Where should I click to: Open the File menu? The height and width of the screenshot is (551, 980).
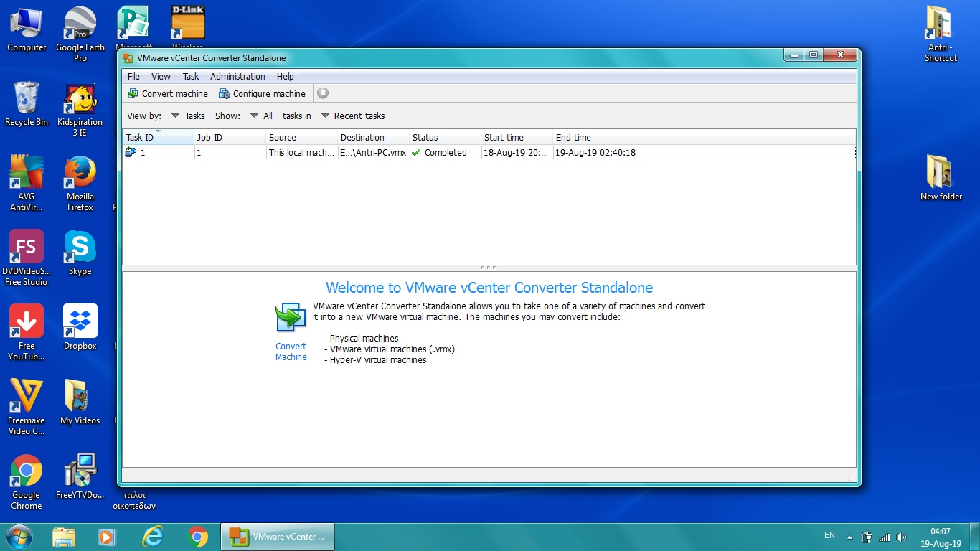click(133, 76)
